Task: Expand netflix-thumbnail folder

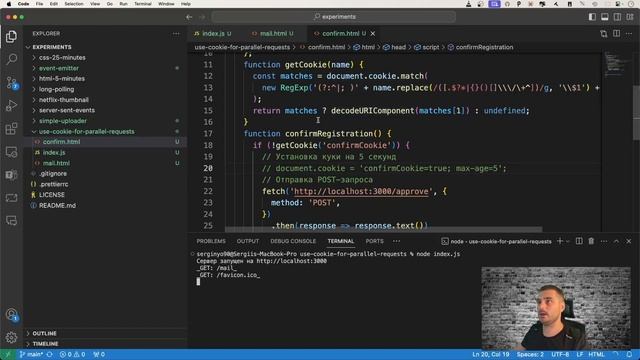Action: click(x=64, y=100)
